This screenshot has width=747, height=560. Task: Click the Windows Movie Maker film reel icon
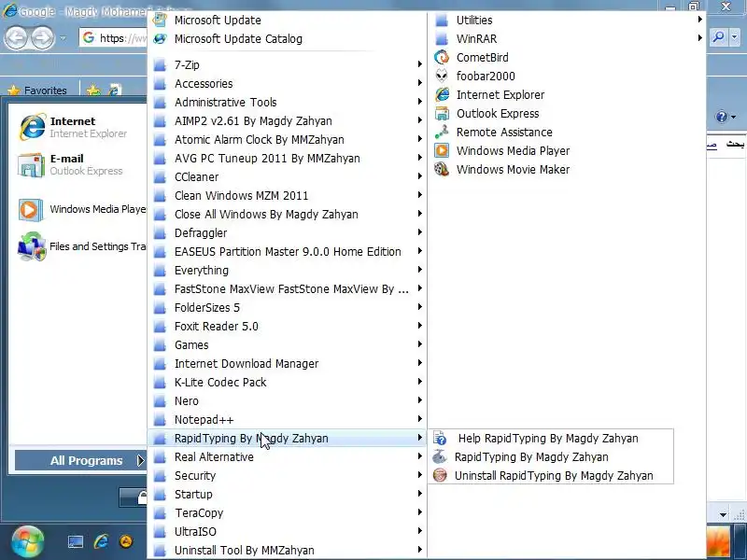(x=442, y=169)
